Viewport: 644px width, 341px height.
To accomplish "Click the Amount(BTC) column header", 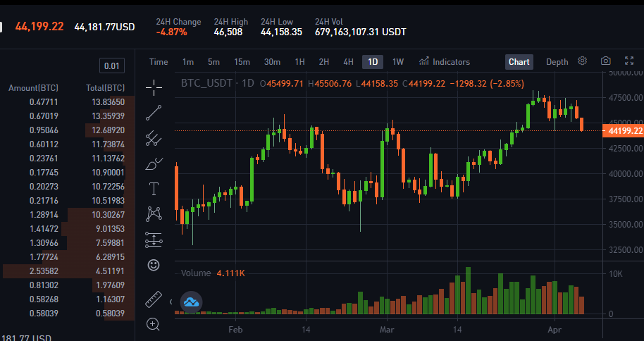I will [33, 88].
